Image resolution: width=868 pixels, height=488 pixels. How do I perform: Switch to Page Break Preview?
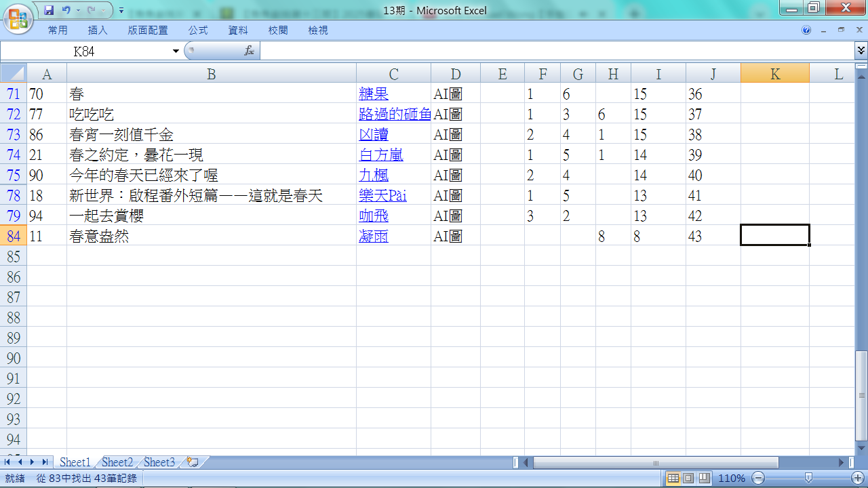704,479
